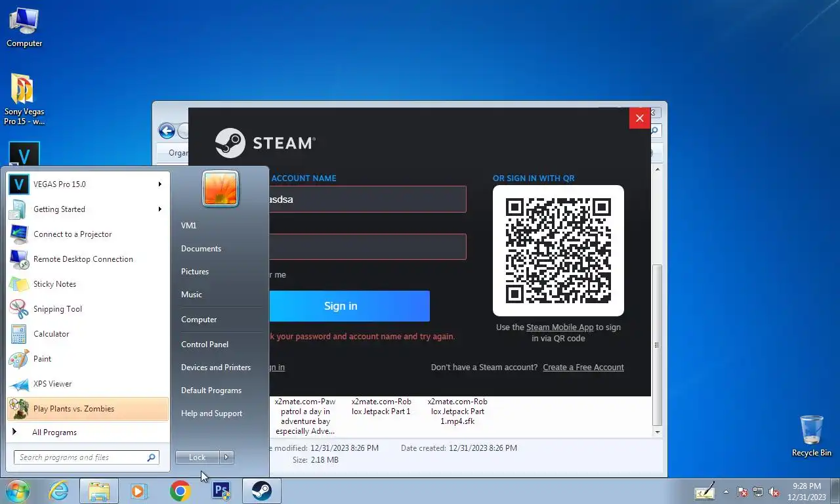Screen dimensions: 840x504
Task: Open Photoshop from taskbar
Action: (221, 491)
